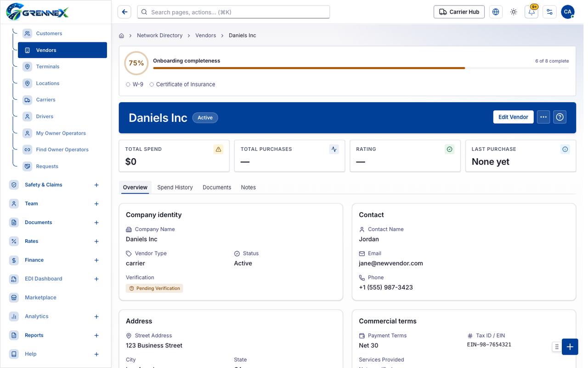Viewport: 588px width, 368px height.
Task: Expand the Analytics section
Action: 96,316
